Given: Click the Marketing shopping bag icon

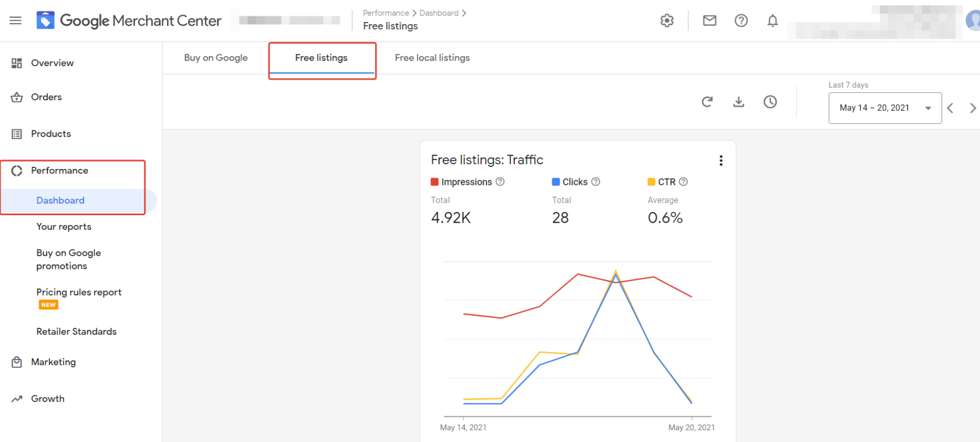Looking at the screenshot, I should tap(17, 362).
